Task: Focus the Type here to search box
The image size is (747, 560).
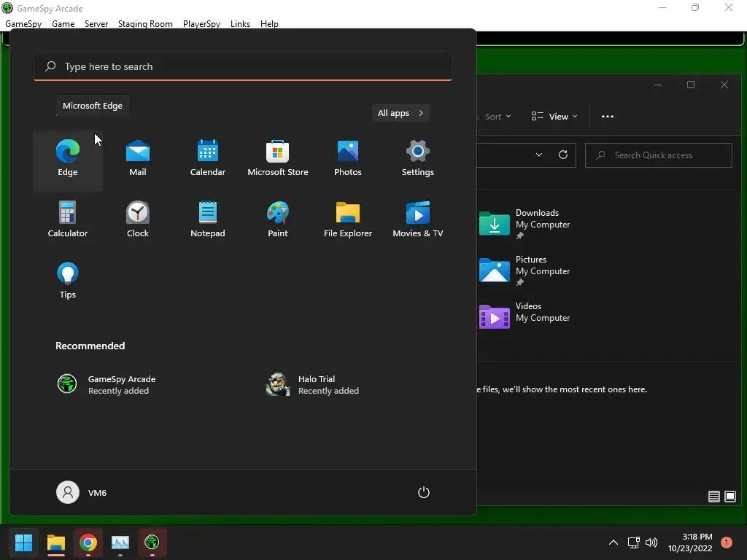Action: click(x=243, y=66)
